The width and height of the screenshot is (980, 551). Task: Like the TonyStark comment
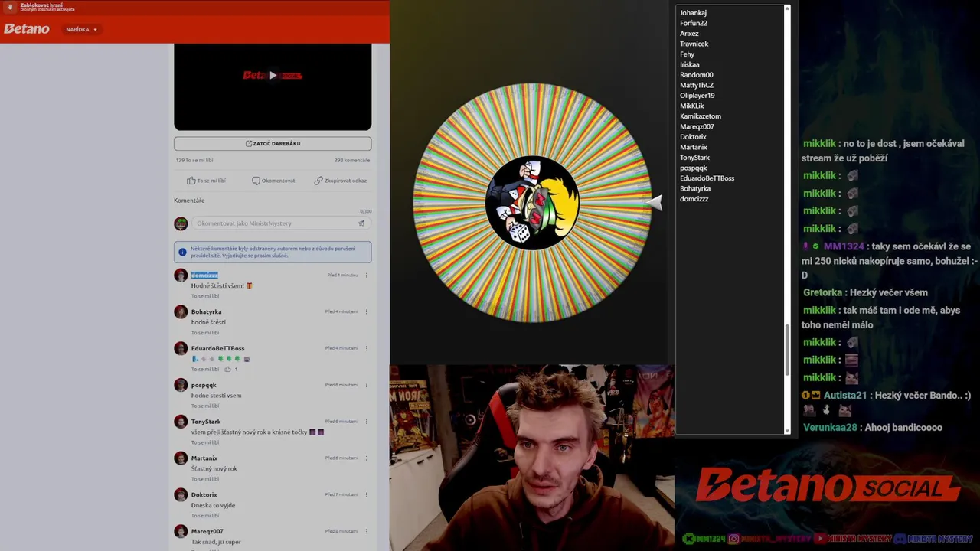[205, 442]
